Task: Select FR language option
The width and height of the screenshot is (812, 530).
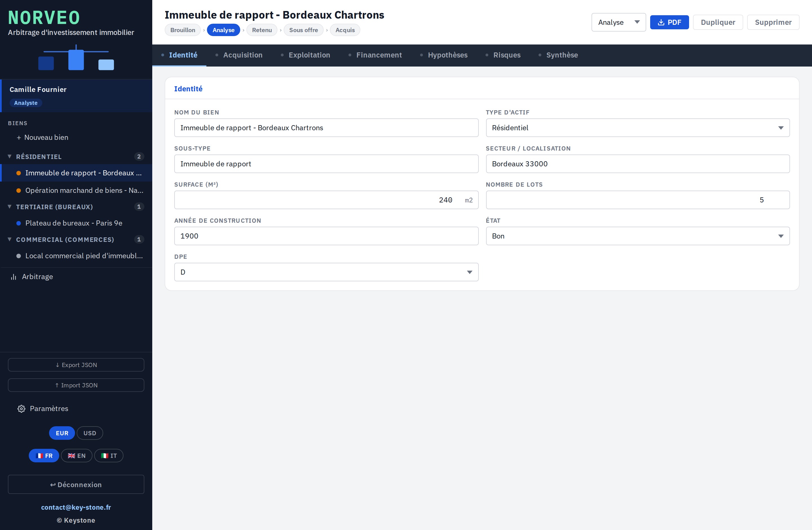Action: [44, 456]
